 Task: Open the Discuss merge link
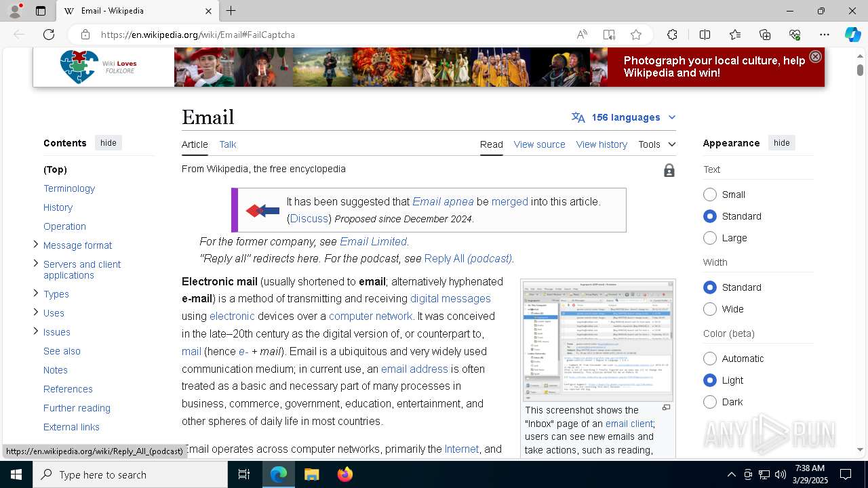(309, 218)
